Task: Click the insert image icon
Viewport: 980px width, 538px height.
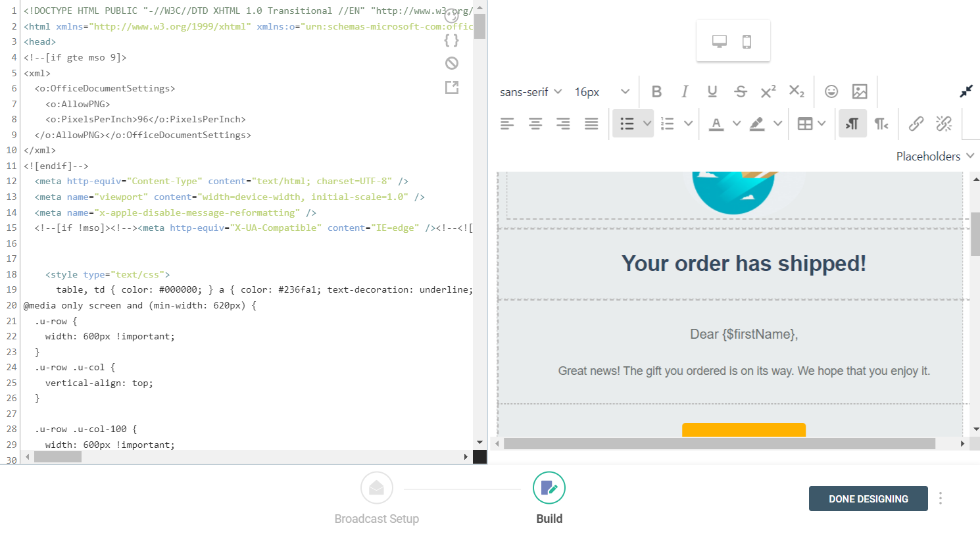Action: [859, 91]
